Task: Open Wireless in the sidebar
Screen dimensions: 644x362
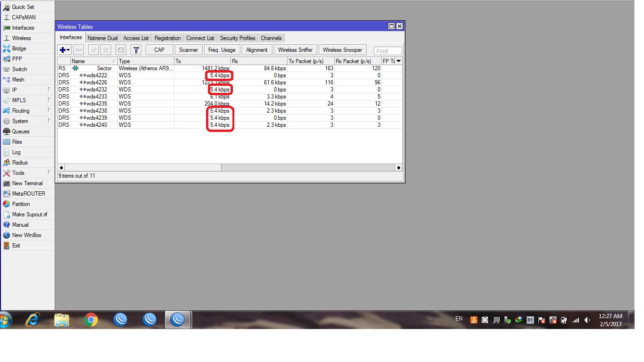Action: (x=21, y=38)
